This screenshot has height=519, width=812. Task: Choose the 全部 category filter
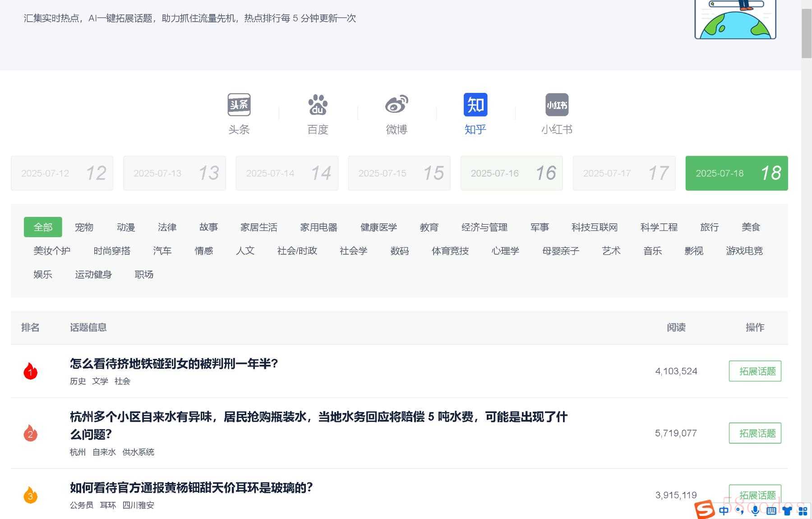(43, 227)
